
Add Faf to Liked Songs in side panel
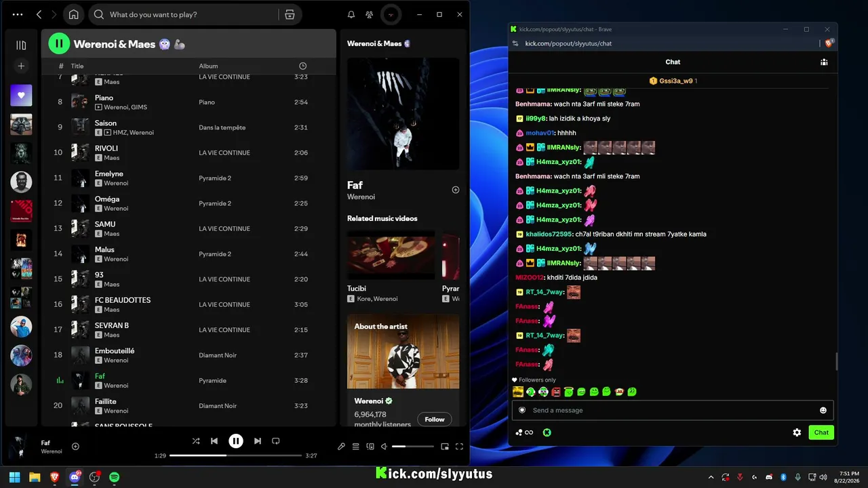456,190
